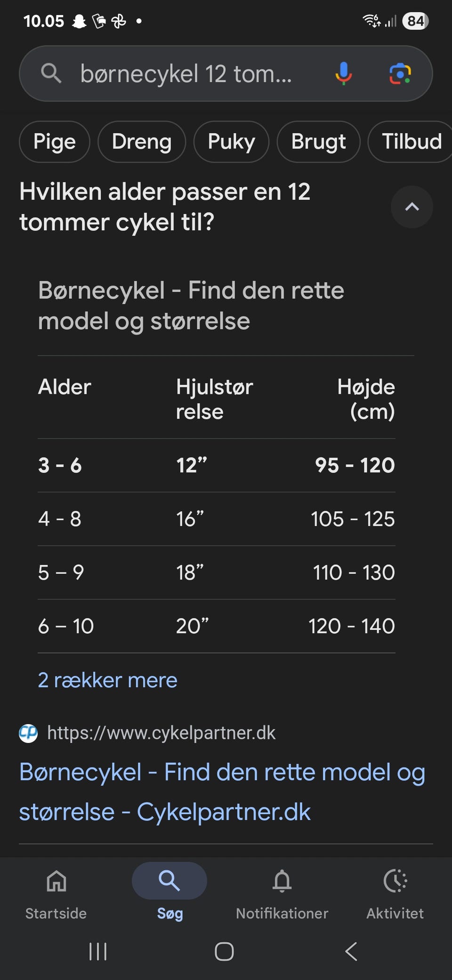The height and width of the screenshot is (980, 452).
Task: Collapse the 12 tommer cykel question
Action: [x=412, y=207]
